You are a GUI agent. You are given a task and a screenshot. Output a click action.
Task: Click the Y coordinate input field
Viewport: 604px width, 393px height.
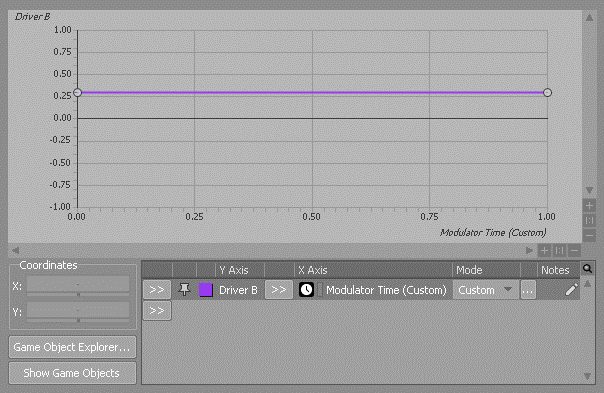[78, 310]
